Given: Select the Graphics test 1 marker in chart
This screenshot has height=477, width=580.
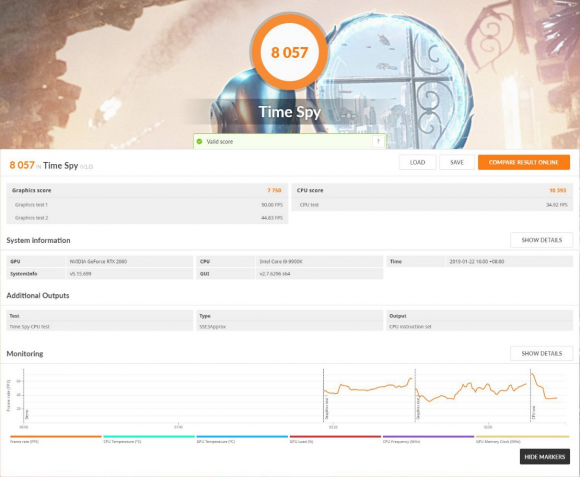Looking at the screenshot, I should (x=326, y=407).
